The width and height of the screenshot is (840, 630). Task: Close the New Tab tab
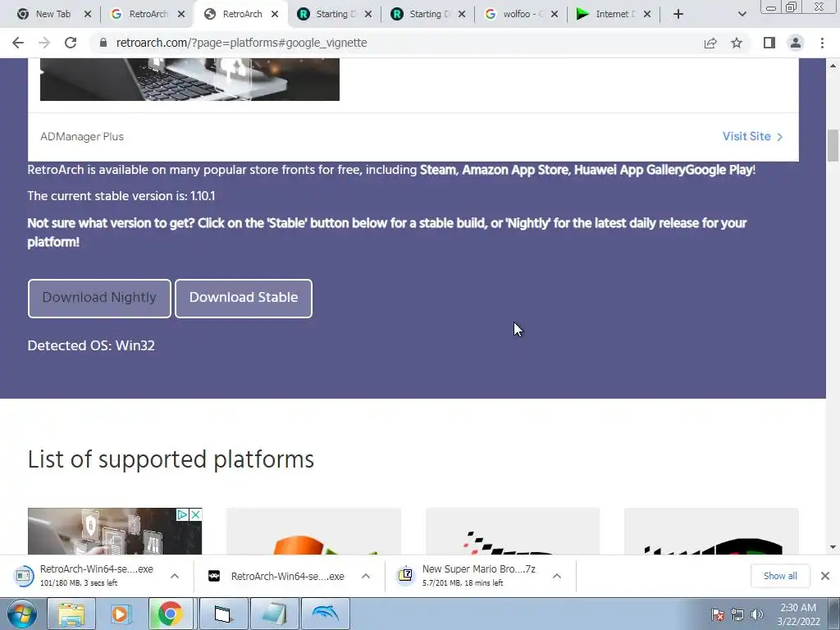tap(88, 15)
